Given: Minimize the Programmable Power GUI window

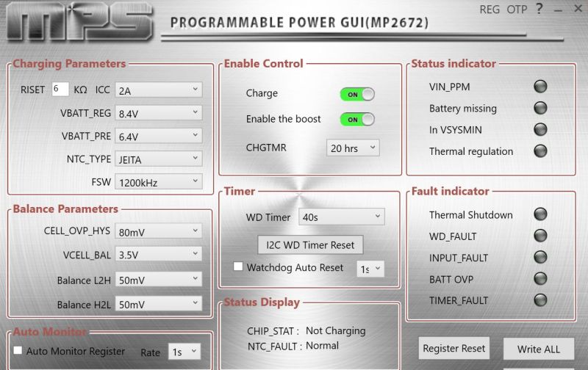Looking at the screenshot, I should pyautogui.click(x=558, y=10).
